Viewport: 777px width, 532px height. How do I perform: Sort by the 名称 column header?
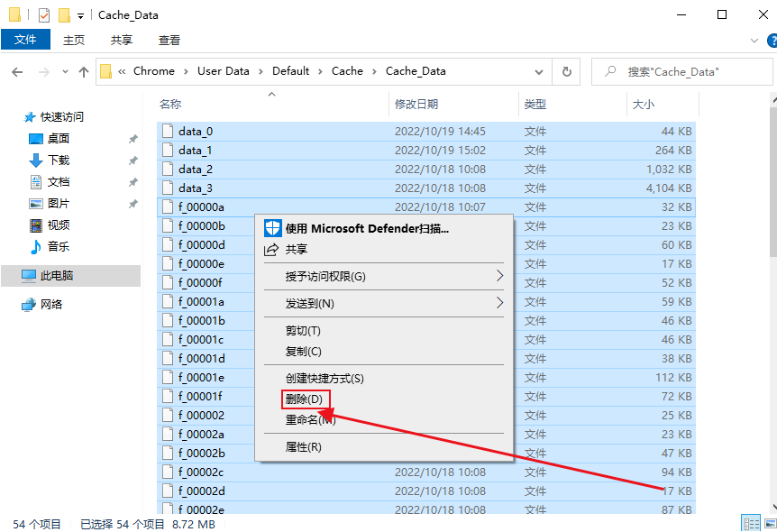point(170,104)
